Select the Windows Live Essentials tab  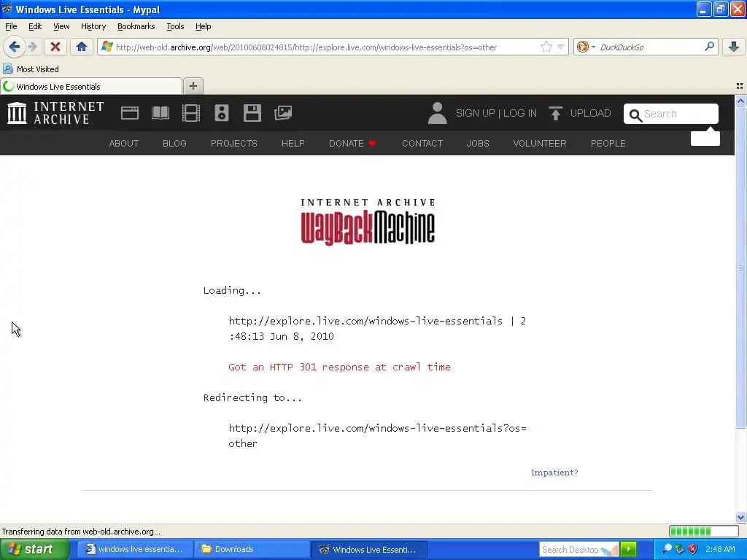point(91,87)
